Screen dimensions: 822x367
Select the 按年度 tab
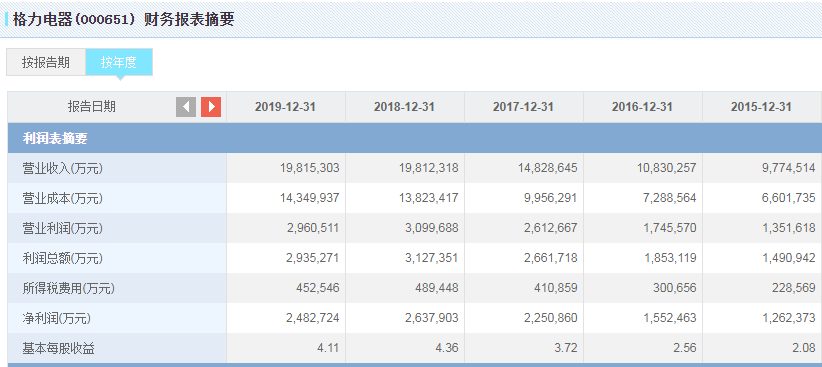pos(119,62)
